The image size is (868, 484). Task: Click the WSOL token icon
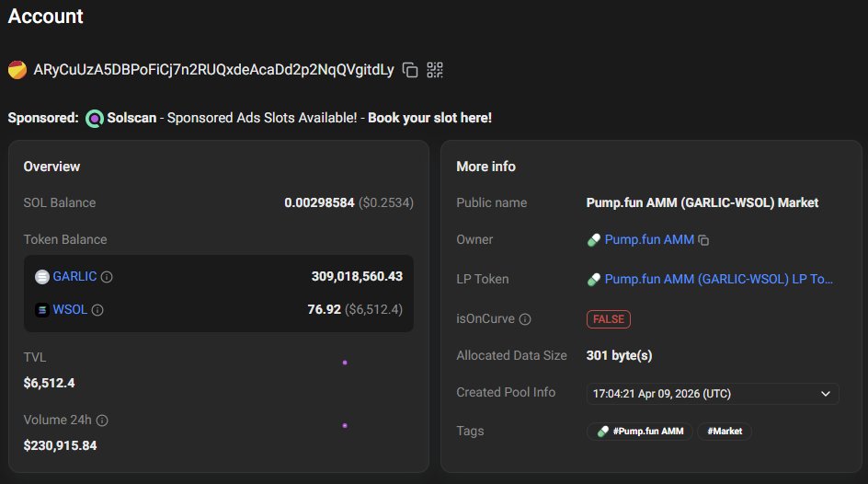pyautogui.click(x=42, y=309)
